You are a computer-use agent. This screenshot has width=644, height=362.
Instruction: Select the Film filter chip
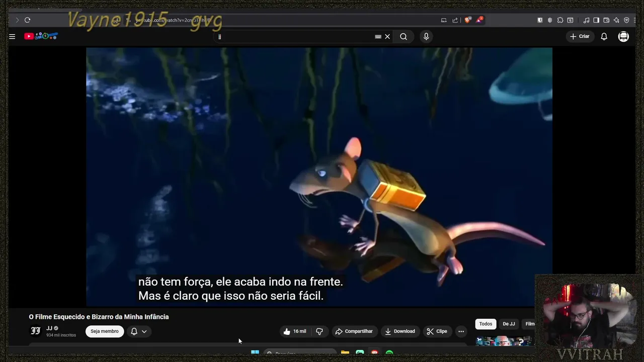click(529, 324)
